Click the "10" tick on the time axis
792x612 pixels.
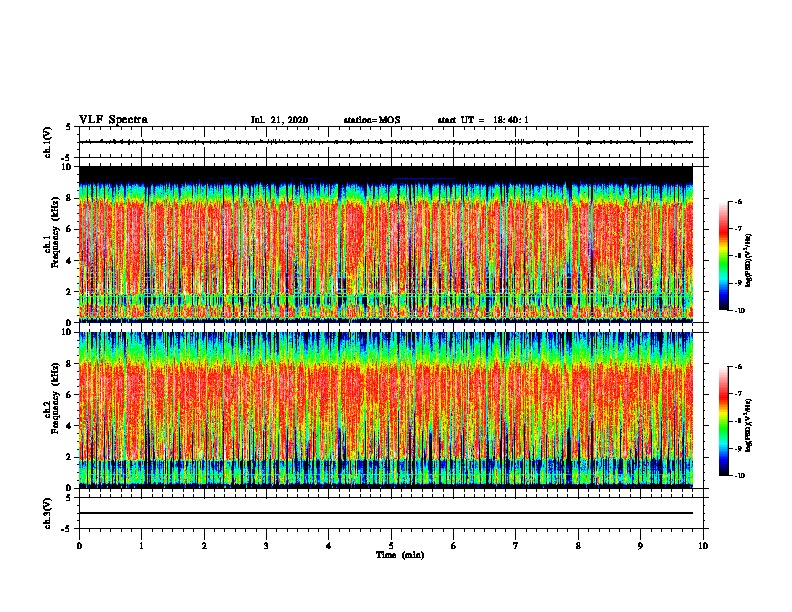pyautogui.click(x=703, y=546)
